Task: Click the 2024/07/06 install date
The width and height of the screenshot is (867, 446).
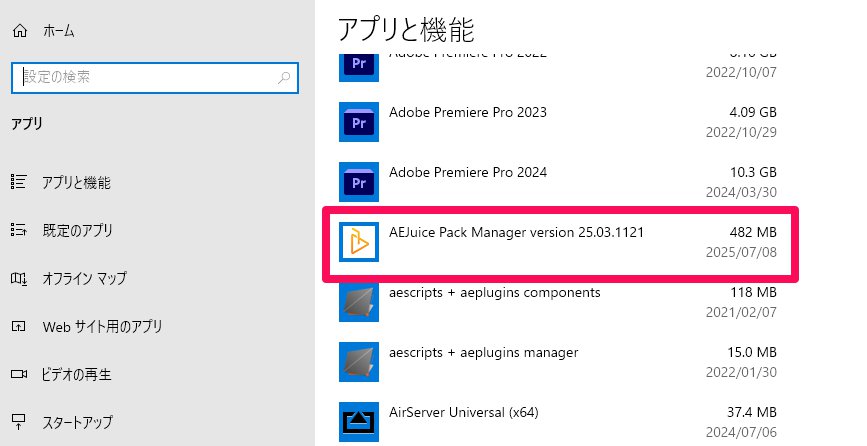Action: [741, 432]
